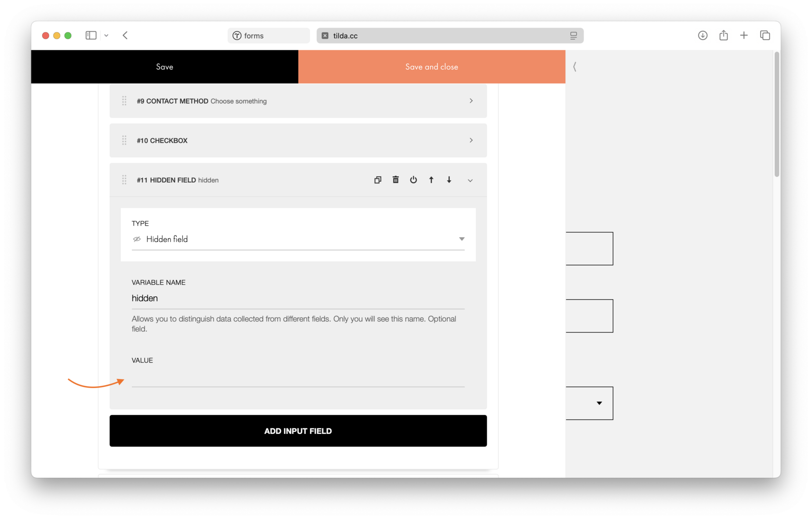
Task: Show Safari tab overview
Action: 765,35
